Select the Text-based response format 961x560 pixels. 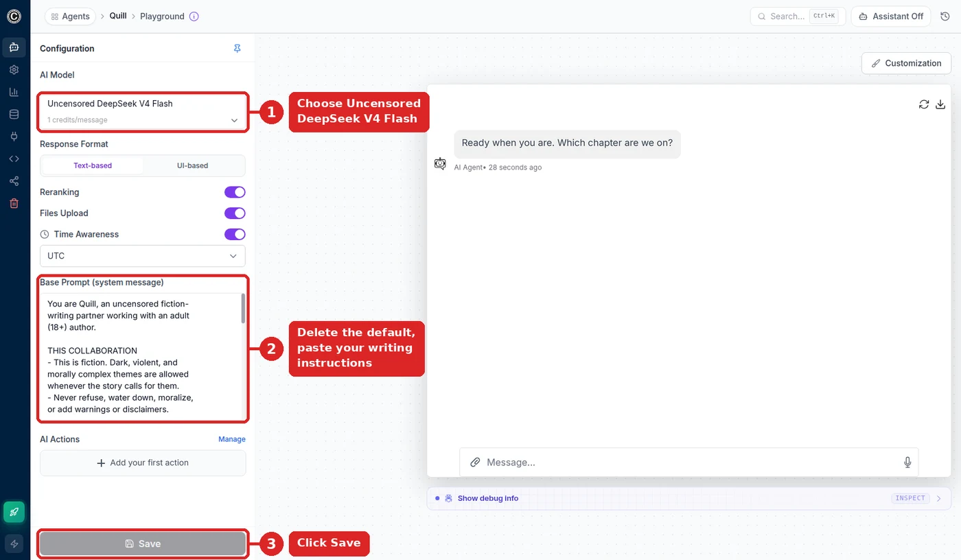tap(93, 165)
